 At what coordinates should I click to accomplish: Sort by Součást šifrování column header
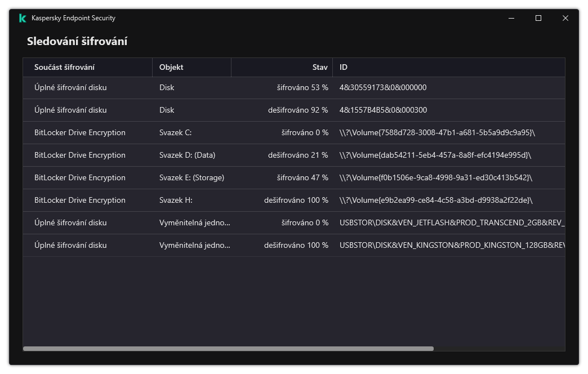pos(64,67)
